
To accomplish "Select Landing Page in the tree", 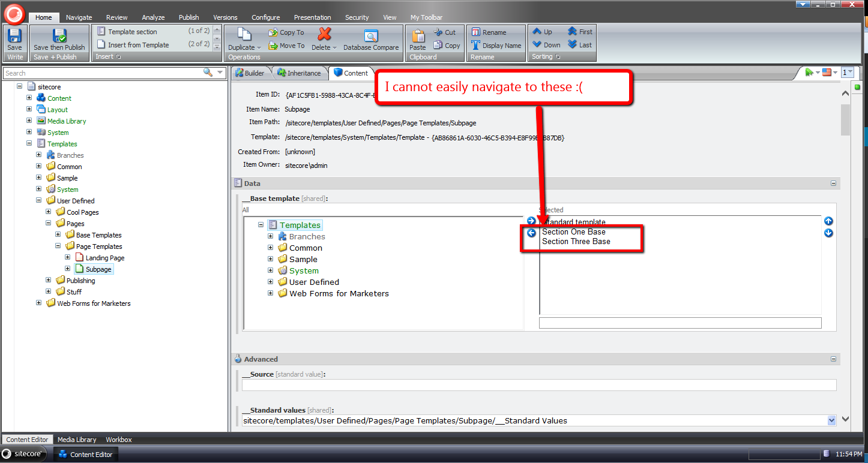I will click(x=105, y=258).
